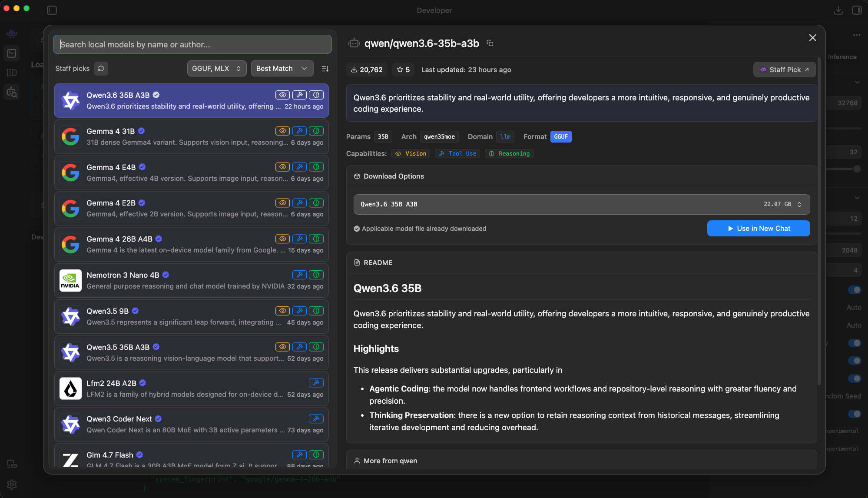
Task: Open the Downloads panel in the title bar
Action: pyautogui.click(x=838, y=10)
